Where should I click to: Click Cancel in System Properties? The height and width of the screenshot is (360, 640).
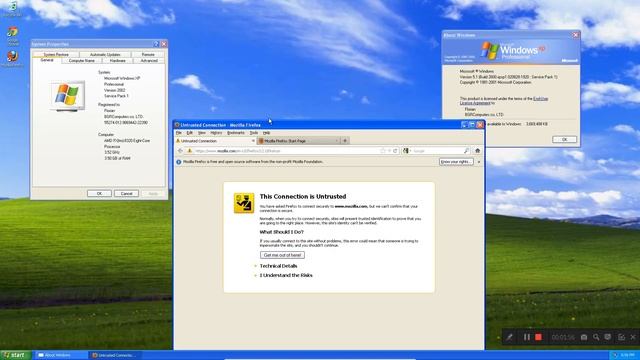coord(127,193)
